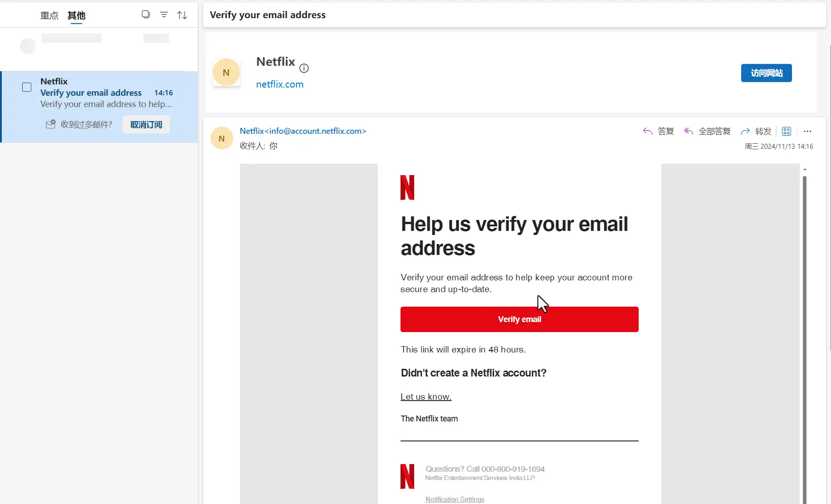Viewport: 831px width, 504px height.
Task: Click the 'Help us verify your email address' heading
Action: point(514,236)
